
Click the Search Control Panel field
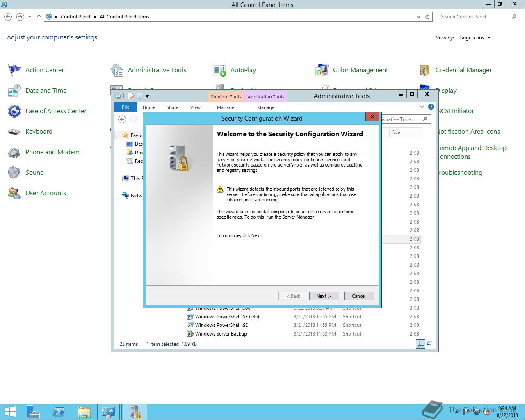tap(478, 17)
